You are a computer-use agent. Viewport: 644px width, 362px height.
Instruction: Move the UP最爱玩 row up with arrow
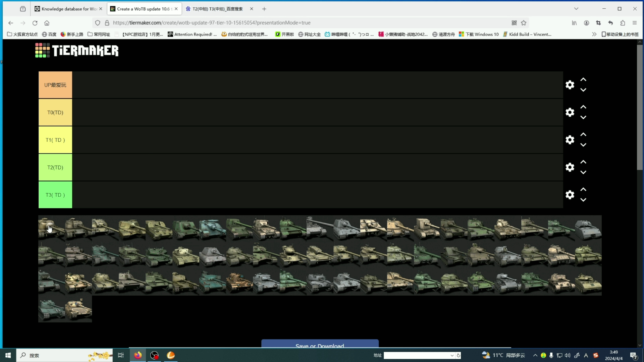click(x=583, y=80)
